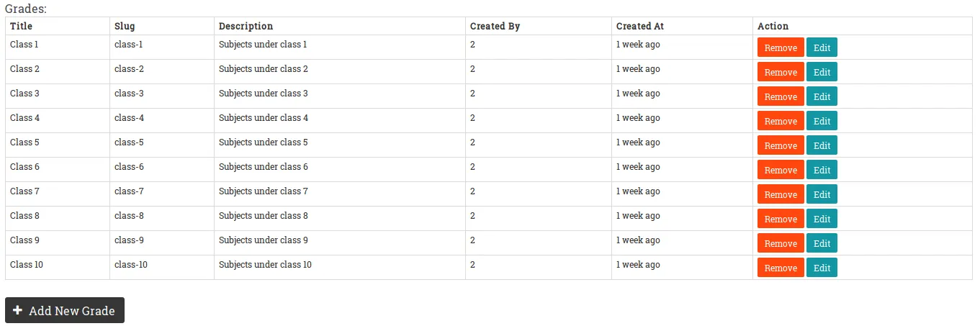The image size is (980, 326).
Task: Edit the Class 3 grade
Action: [x=822, y=96]
